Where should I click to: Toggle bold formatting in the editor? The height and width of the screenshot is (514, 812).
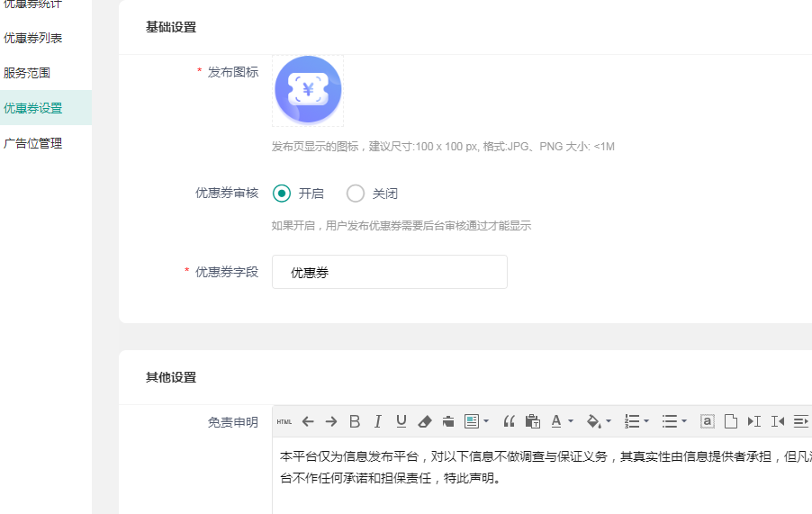[355, 421]
